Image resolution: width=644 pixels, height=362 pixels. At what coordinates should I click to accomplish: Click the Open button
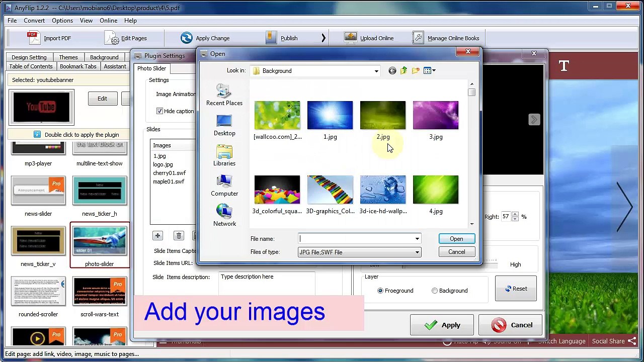tap(456, 239)
